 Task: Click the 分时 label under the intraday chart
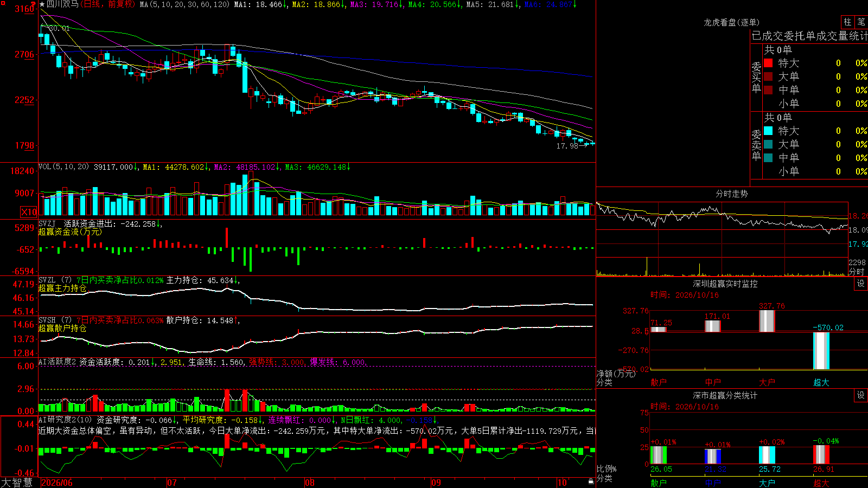(x=857, y=272)
